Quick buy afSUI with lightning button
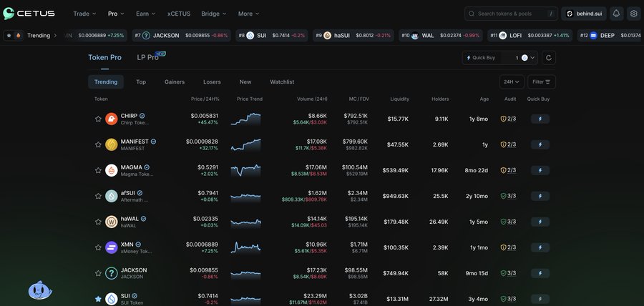This screenshot has height=306, width=644. click(540, 196)
